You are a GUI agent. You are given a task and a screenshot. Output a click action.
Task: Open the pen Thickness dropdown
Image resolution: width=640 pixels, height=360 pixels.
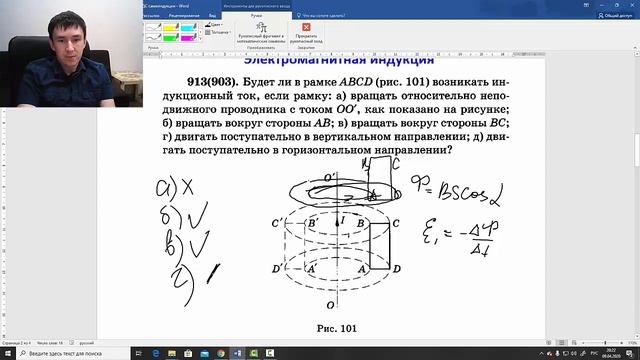click(x=218, y=32)
